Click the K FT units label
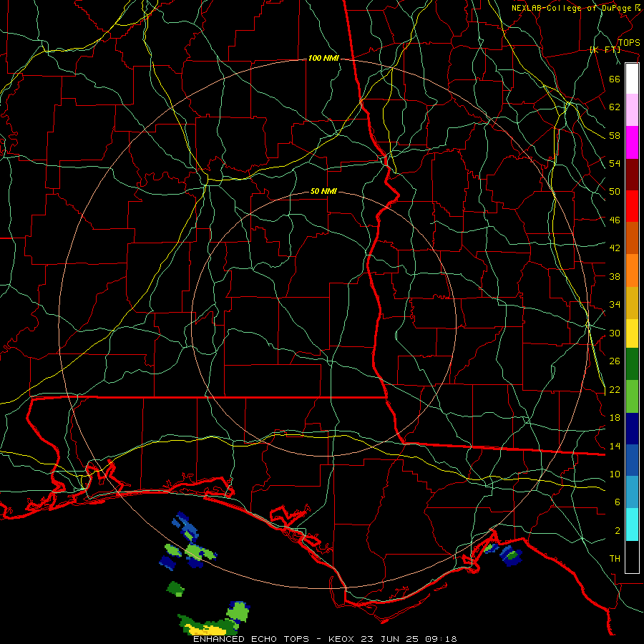The image size is (644, 644). pos(605,49)
